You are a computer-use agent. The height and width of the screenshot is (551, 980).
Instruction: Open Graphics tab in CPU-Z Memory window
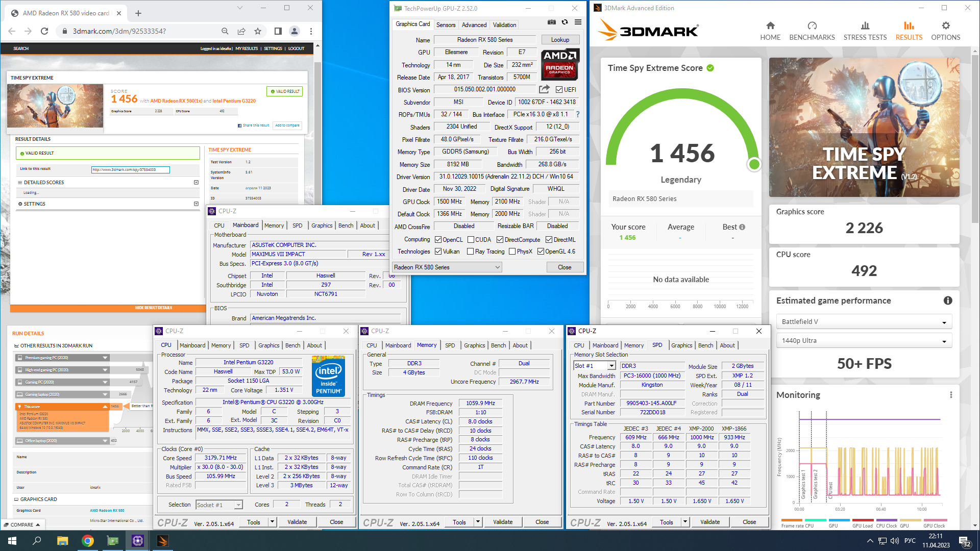pyautogui.click(x=474, y=345)
